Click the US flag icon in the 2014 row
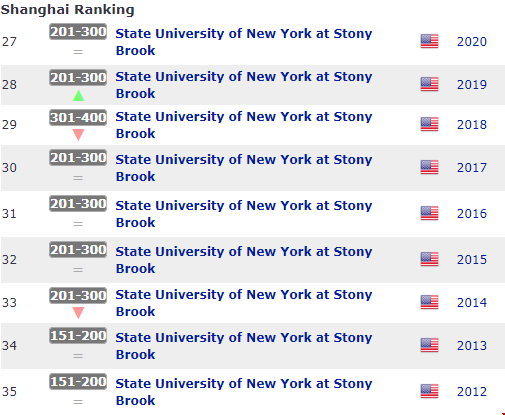The width and height of the screenshot is (505, 415). [429, 302]
